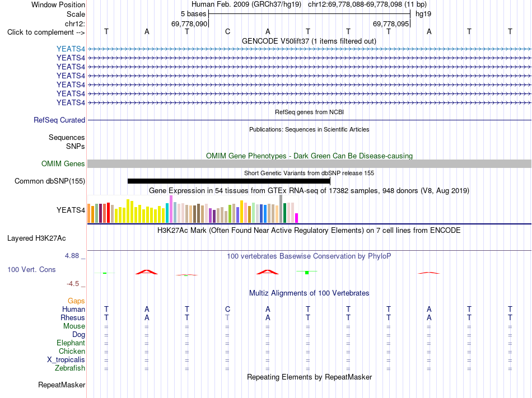Screen dimensions: 532x398
Task: Click the bright red bar in GTEx chart
Action: (x=108, y=213)
